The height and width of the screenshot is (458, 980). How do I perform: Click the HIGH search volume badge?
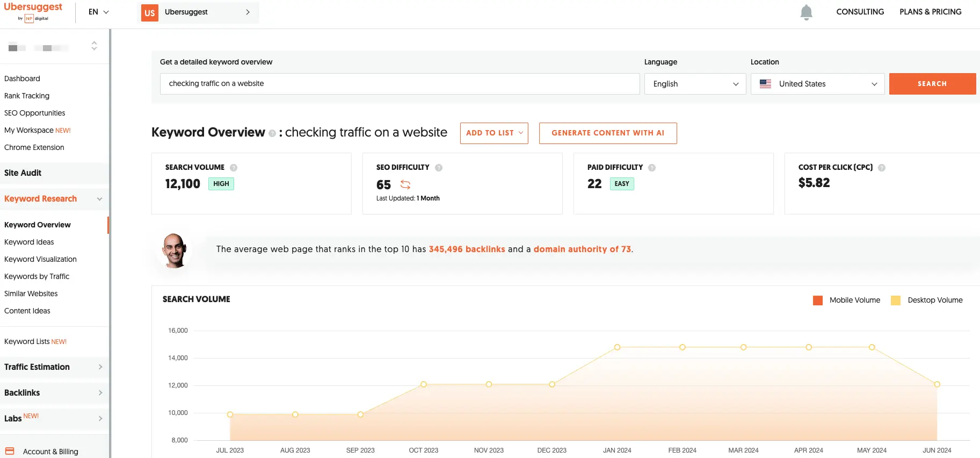pyautogui.click(x=221, y=184)
